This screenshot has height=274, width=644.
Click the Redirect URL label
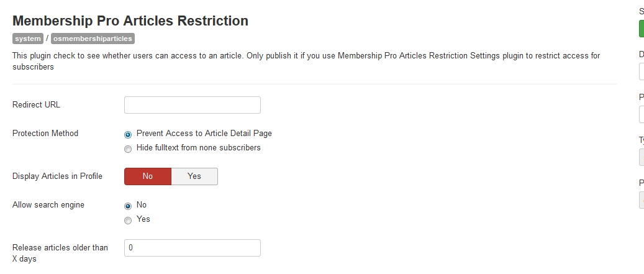[36, 105]
